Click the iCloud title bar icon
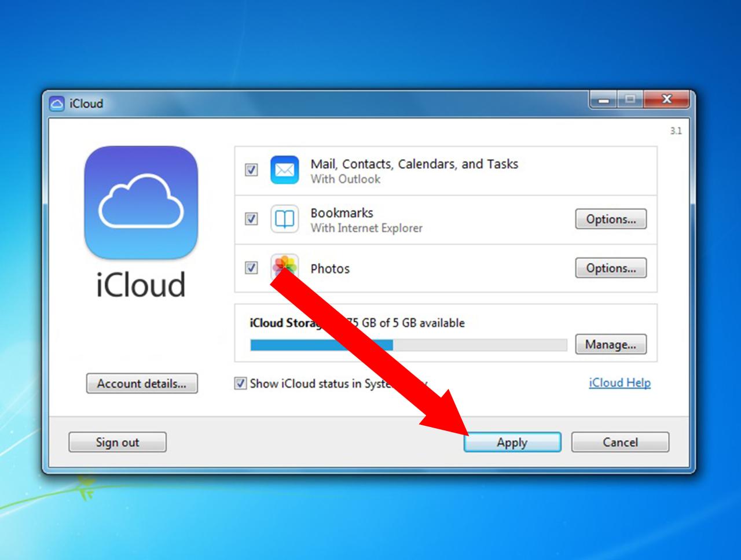 (x=57, y=104)
